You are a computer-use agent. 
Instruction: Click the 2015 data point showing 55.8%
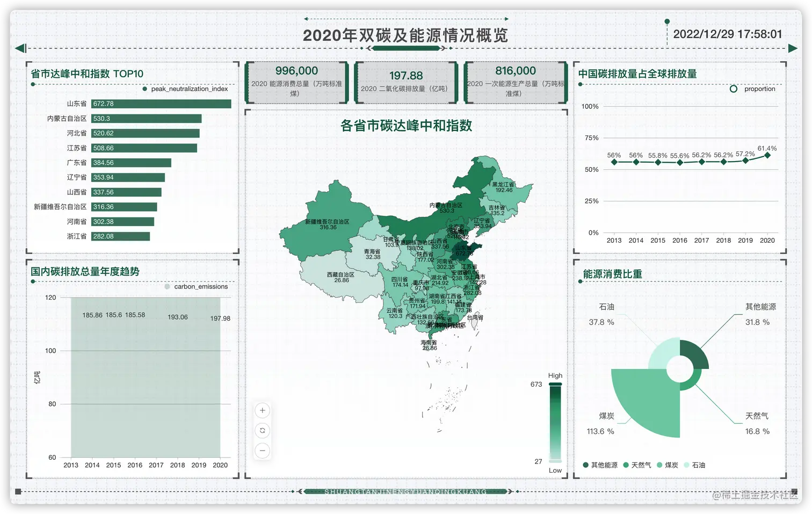(x=658, y=162)
